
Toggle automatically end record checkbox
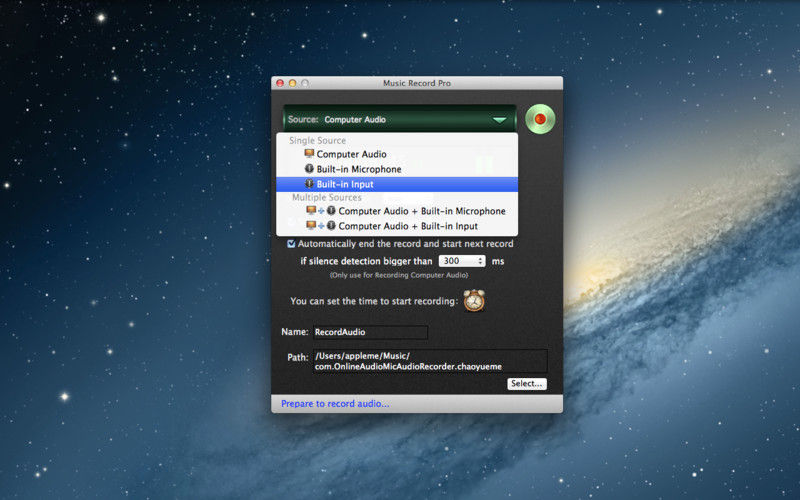point(291,244)
